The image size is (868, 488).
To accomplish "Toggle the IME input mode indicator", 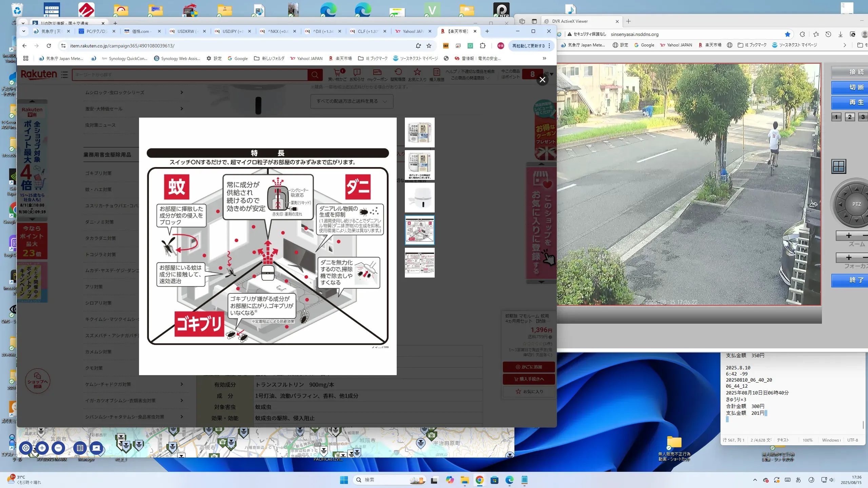I will click(x=798, y=480).
